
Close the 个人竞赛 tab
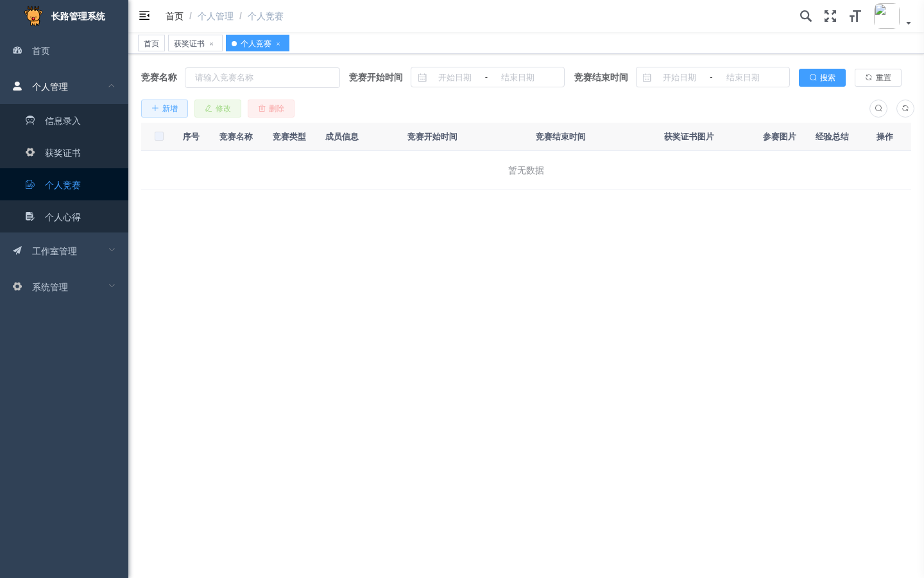click(278, 44)
